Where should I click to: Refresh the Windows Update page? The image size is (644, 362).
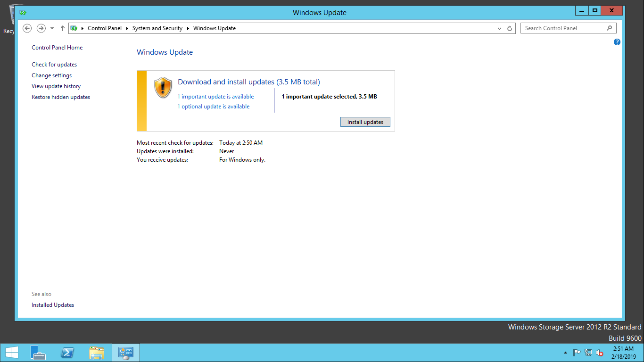tap(510, 28)
